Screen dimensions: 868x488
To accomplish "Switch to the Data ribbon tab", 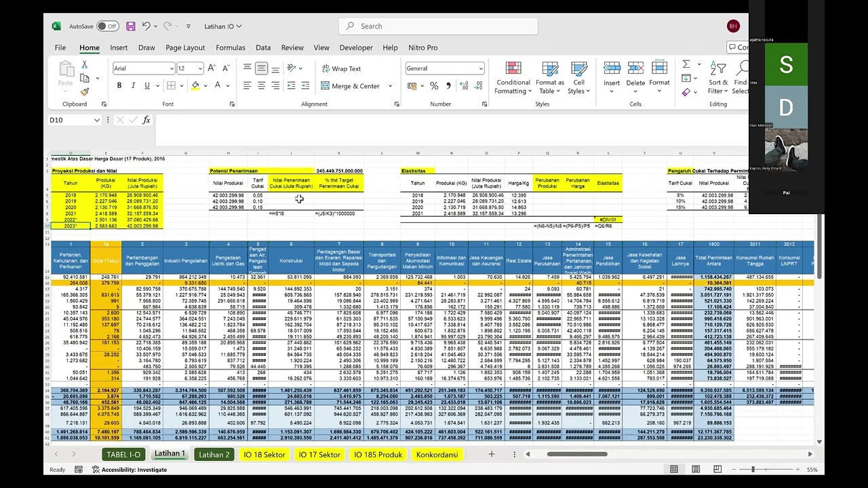I will click(x=263, y=47).
